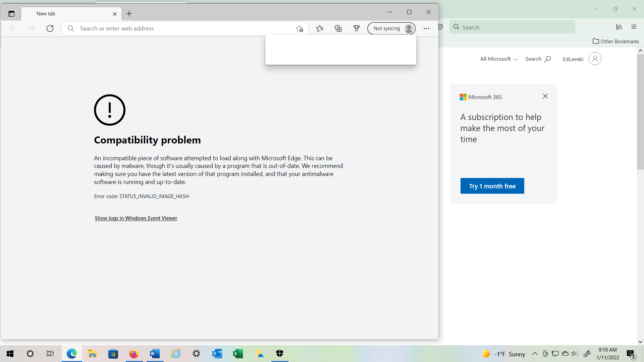The width and height of the screenshot is (644, 362).
Task: Add this page to favorites
Action: 300,28
